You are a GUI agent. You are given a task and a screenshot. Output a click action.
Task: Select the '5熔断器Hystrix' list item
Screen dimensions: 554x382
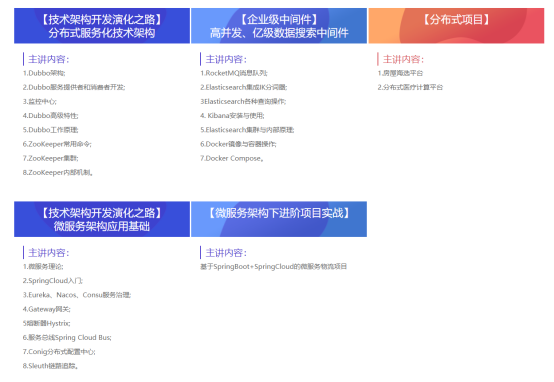pyautogui.click(x=46, y=323)
